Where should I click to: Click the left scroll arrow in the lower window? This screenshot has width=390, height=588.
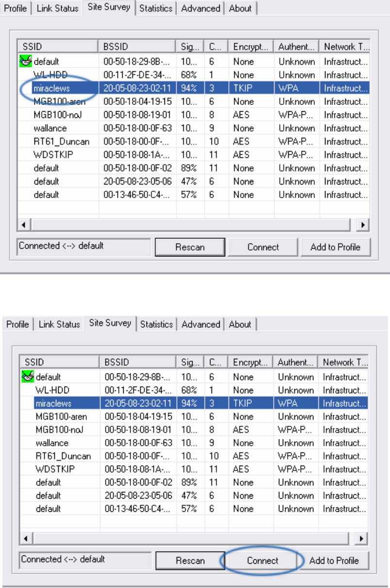pyautogui.click(x=26, y=539)
